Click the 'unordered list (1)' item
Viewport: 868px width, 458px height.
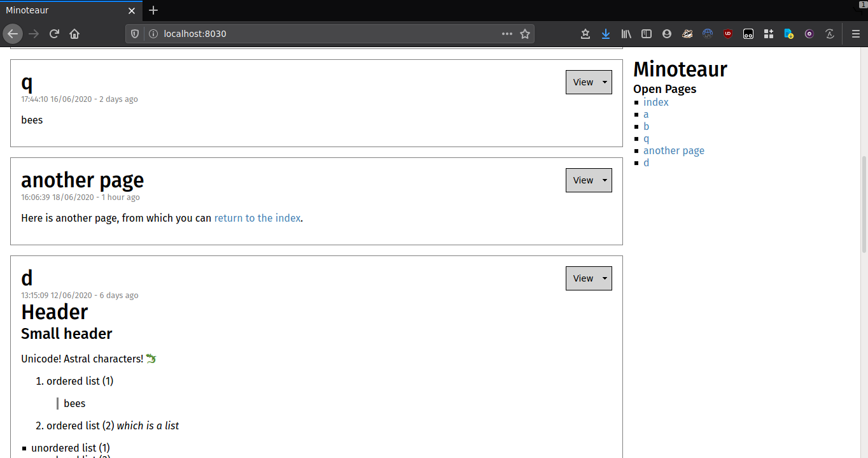[x=71, y=448]
